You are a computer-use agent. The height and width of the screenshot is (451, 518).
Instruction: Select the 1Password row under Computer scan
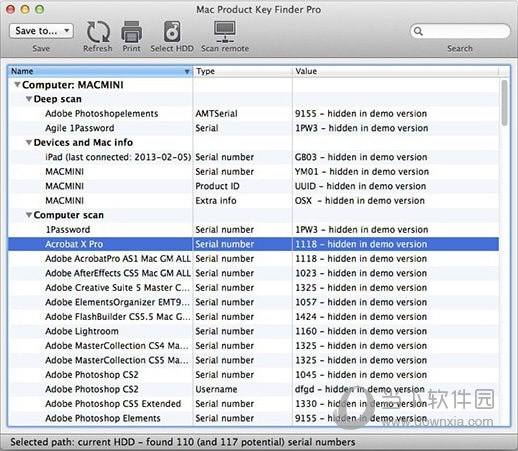tap(253, 230)
